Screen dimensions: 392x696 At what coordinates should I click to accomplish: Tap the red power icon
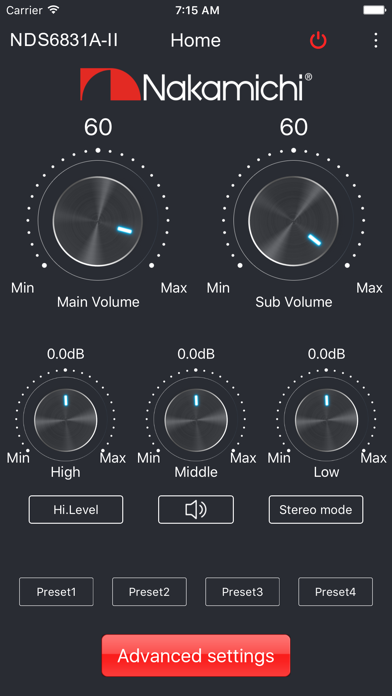point(318,41)
